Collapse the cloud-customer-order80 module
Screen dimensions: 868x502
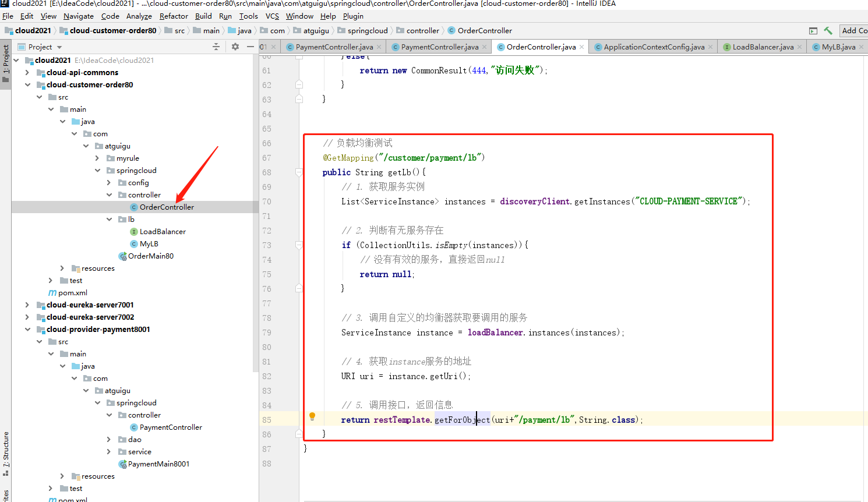tap(27, 85)
